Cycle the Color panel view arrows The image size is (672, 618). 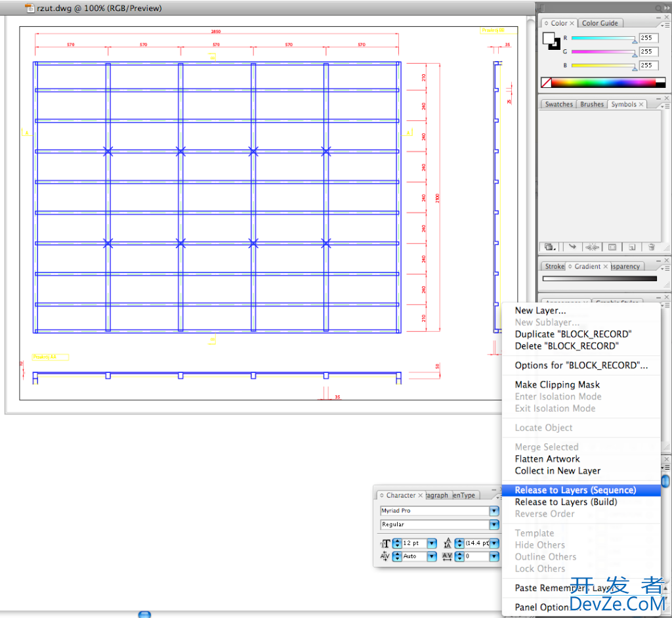click(x=546, y=23)
